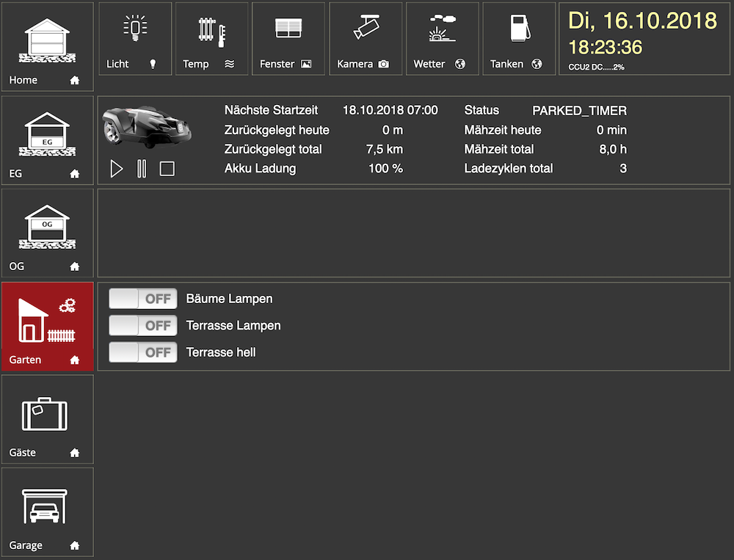Open the Tanken fuel pump tile
734x560 pixels.
519,38
